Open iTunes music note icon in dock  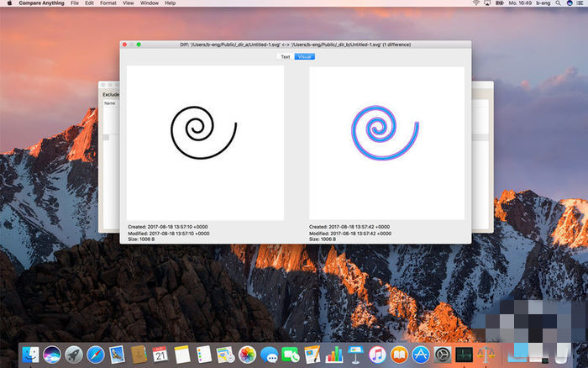click(x=377, y=355)
